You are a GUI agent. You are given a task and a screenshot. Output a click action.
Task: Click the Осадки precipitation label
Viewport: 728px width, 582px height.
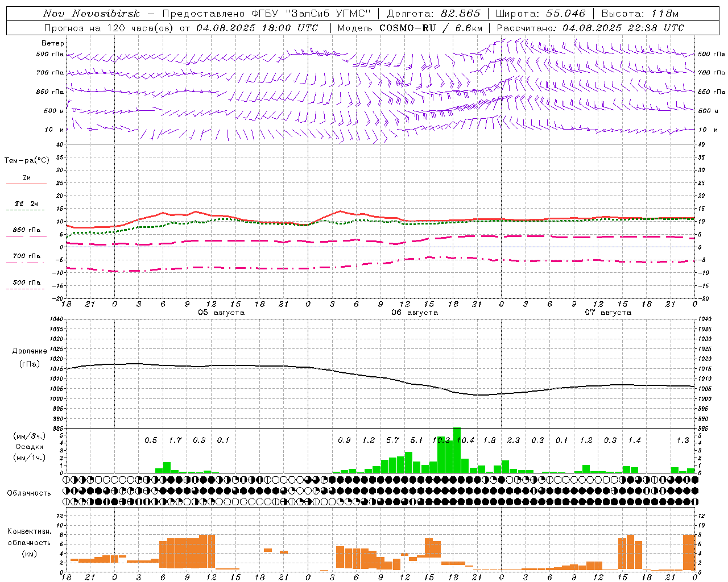pyautogui.click(x=29, y=447)
